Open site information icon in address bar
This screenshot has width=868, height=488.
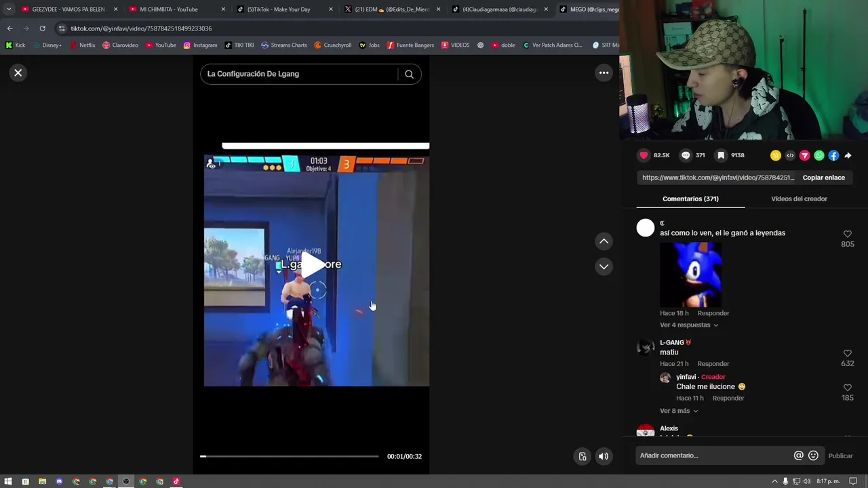coord(62,28)
